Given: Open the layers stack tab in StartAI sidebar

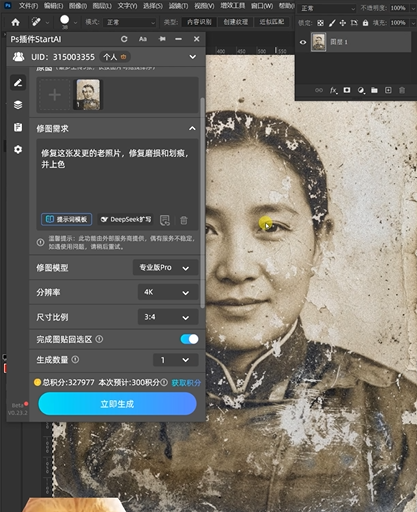Looking at the screenshot, I should click(18, 105).
